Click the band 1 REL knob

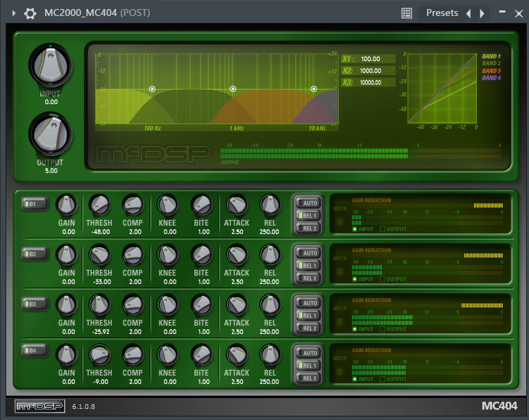pos(270,205)
